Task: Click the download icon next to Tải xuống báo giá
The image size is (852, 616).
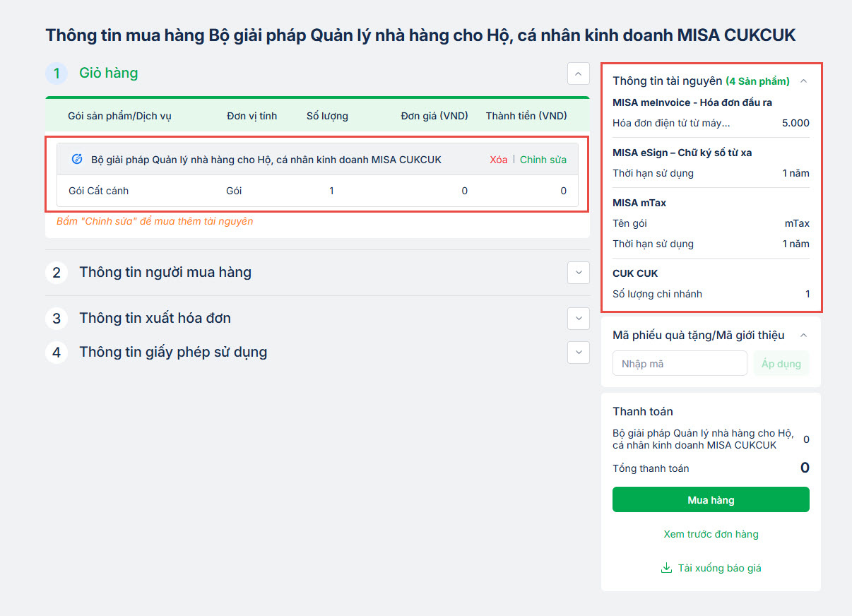Action: pyautogui.click(x=665, y=568)
